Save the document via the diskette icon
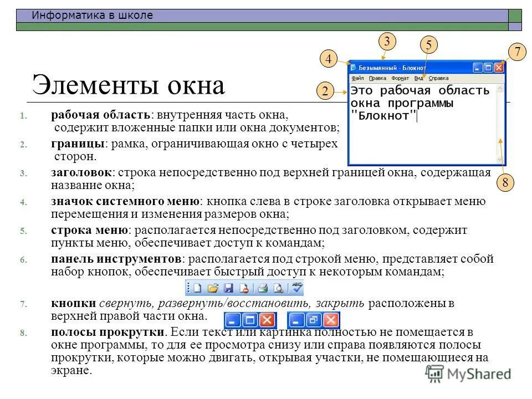The height and width of the screenshot is (399, 532). tap(229, 288)
